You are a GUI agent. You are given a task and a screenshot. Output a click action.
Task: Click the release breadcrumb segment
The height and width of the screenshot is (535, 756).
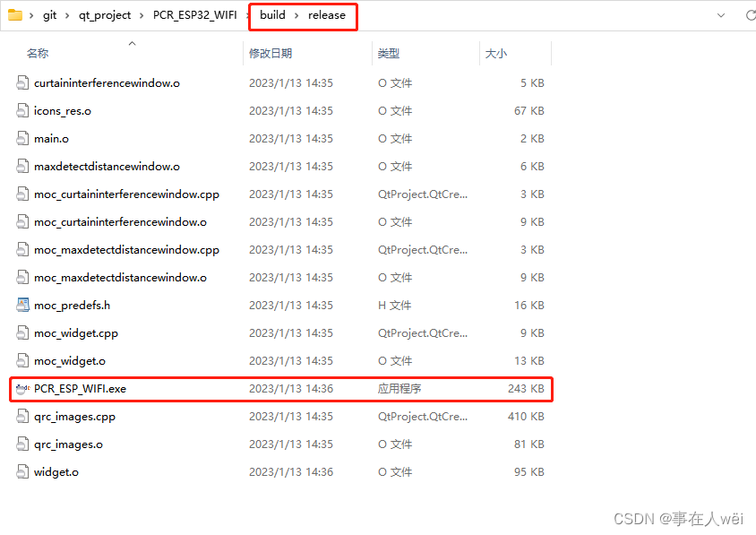click(x=327, y=15)
